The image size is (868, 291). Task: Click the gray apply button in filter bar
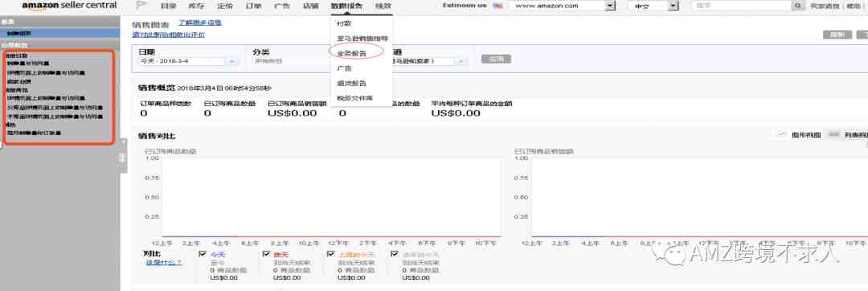point(495,59)
